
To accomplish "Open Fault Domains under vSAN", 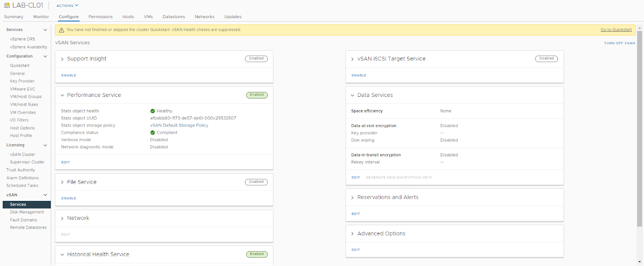I will point(23,220).
